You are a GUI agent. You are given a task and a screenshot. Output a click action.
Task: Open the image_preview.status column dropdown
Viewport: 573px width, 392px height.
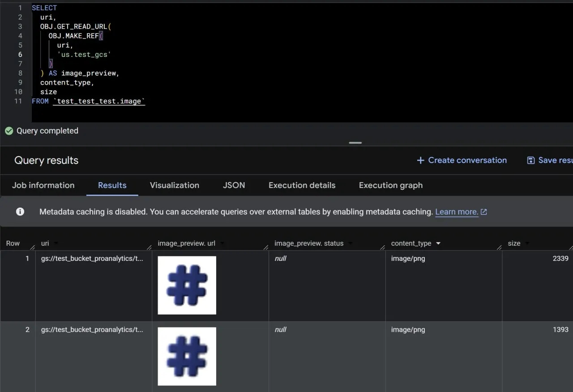pyautogui.click(x=351, y=243)
